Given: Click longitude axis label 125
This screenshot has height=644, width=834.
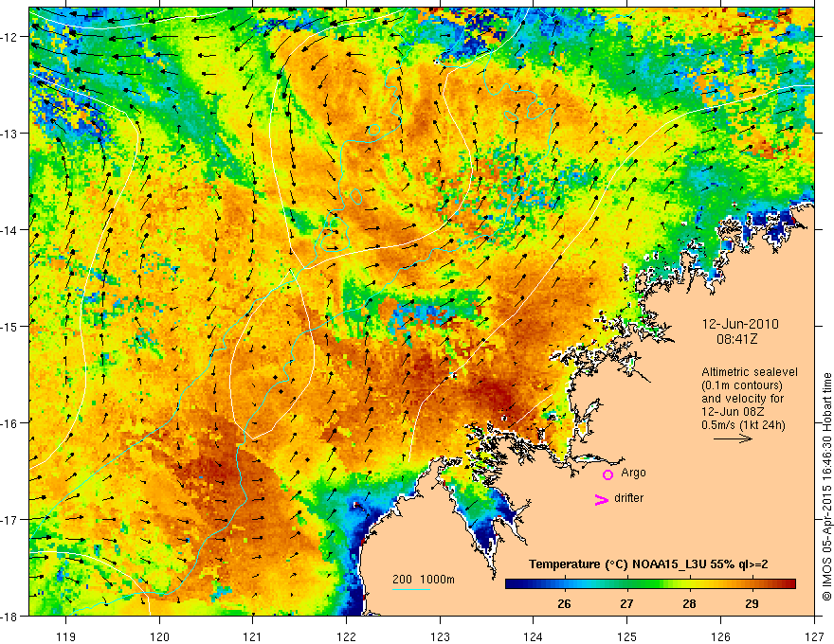Looking at the screenshot, I should 627,636.
